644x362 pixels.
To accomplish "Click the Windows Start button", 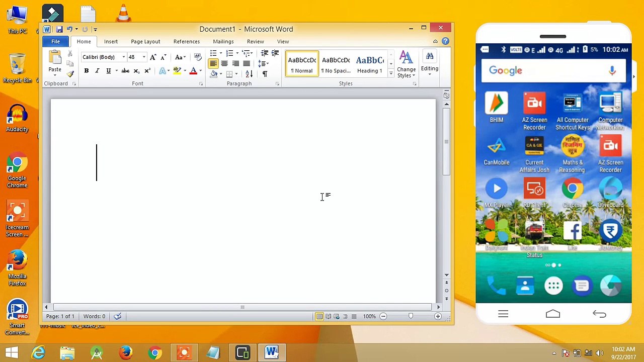I will click(x=12, y=353).
